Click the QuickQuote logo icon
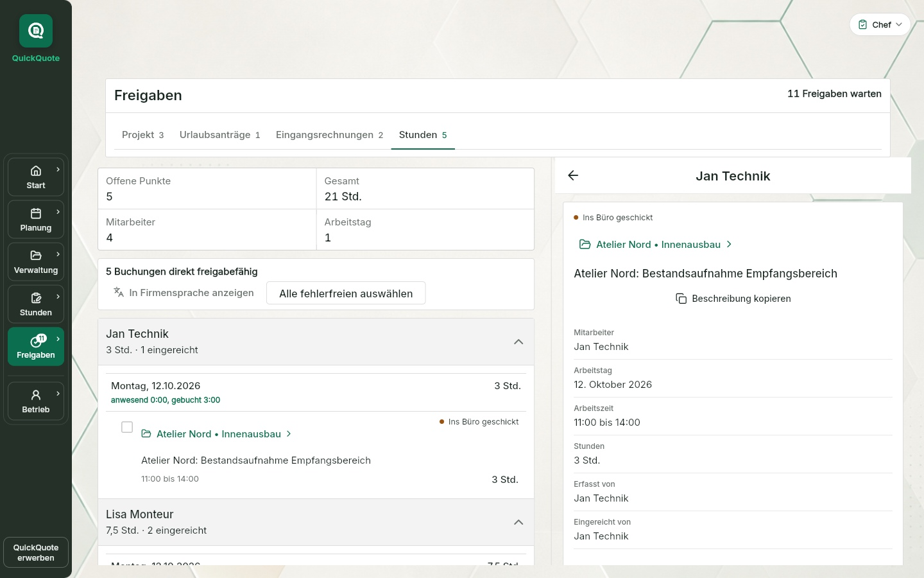This screenshot has height=578, width=924. 36,31
